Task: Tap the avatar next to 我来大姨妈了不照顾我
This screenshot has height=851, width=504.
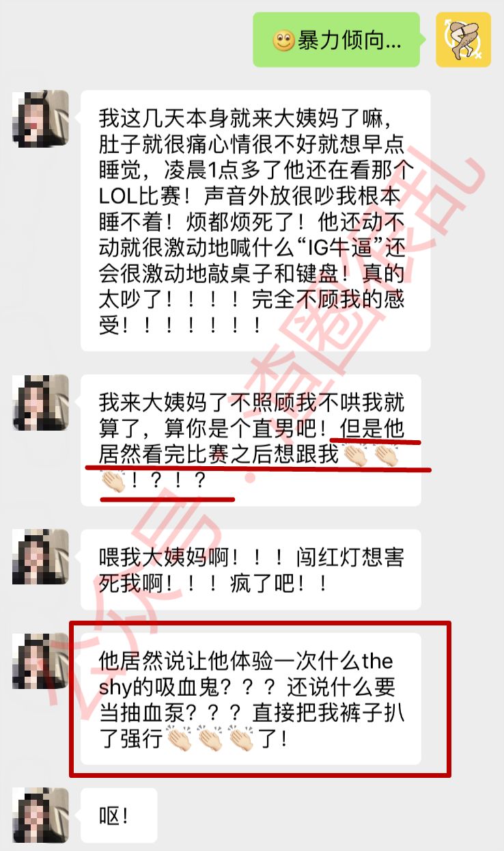Action: [x=40, y=403]
